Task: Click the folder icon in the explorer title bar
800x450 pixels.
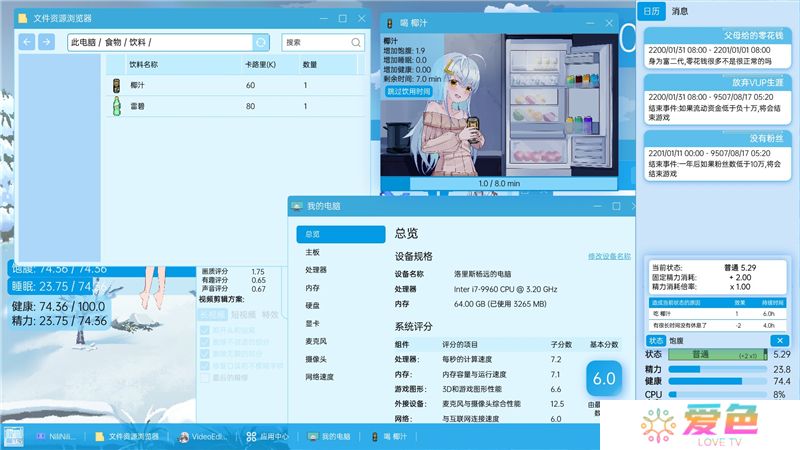Action: point(22,18)
